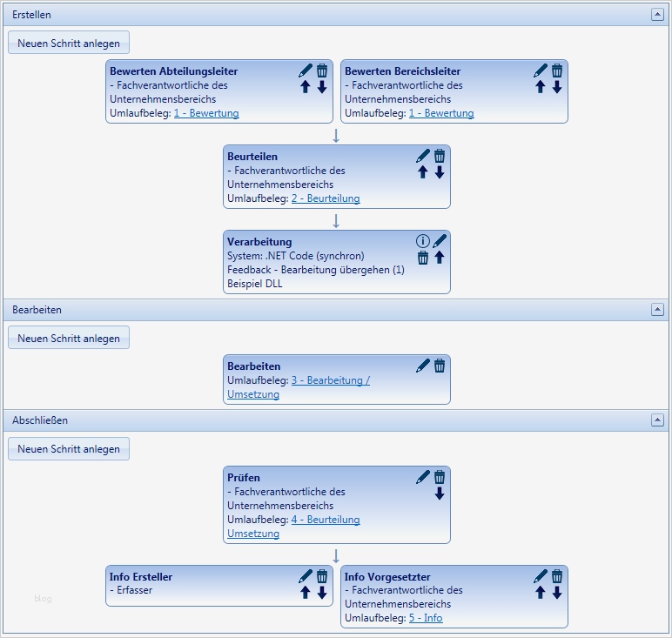Image resolution: width=672 pixels, height=638 pixels.
Task: Edit the Verarbeitung step
Action: 440,241
